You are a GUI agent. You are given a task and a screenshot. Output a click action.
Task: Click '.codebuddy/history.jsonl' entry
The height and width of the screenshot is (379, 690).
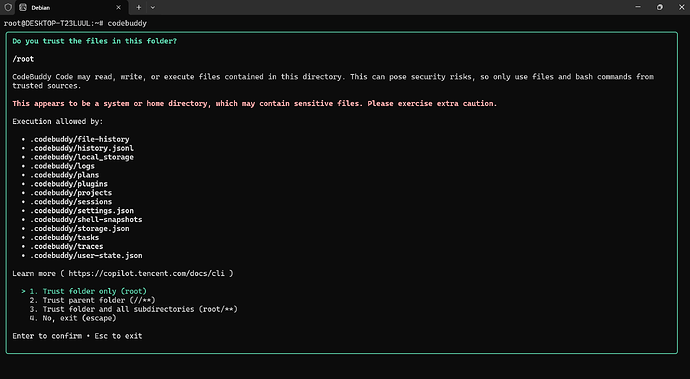[x=82, y=148]
